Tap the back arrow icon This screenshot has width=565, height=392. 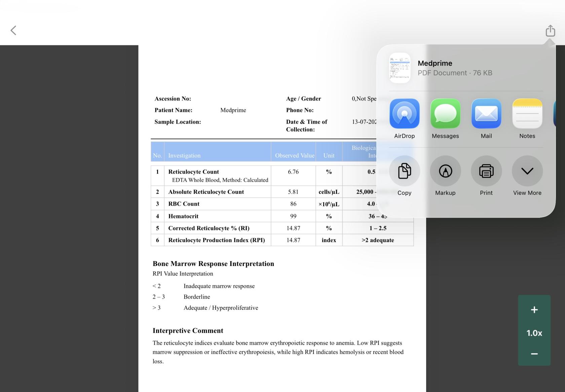pyautogui.click(x=13, y=31)
